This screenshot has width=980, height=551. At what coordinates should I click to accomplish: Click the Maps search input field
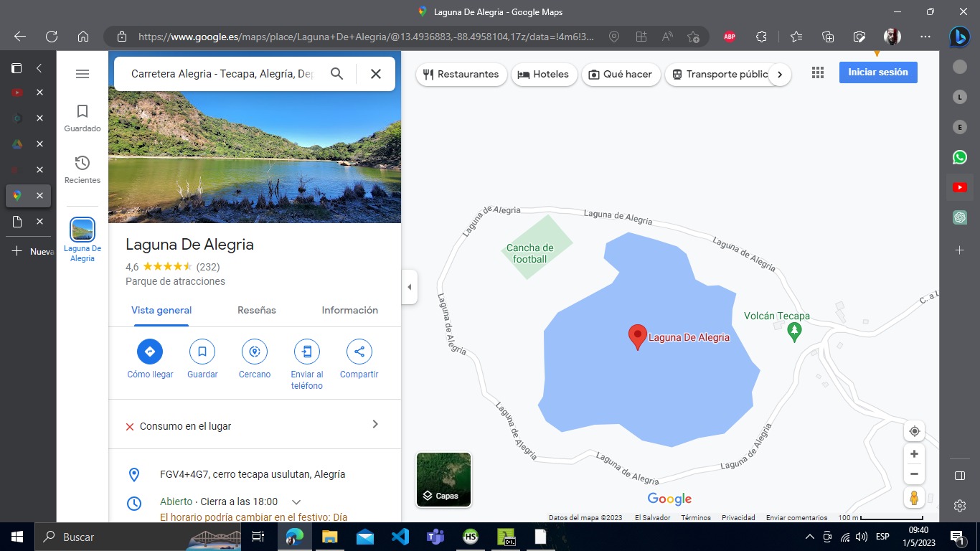[x=222, y=74]
